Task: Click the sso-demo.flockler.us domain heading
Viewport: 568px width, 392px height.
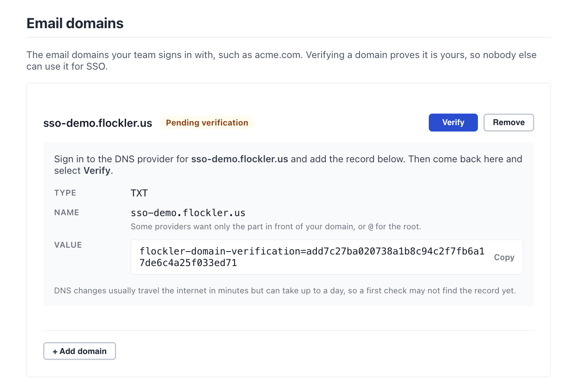Action: [x=98, y=123]
